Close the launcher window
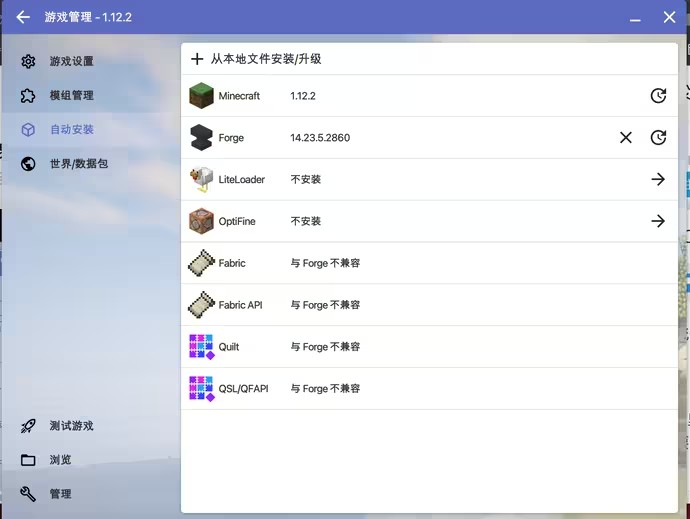The width and height of the screenshot is (690, 519). pos(669,17)
